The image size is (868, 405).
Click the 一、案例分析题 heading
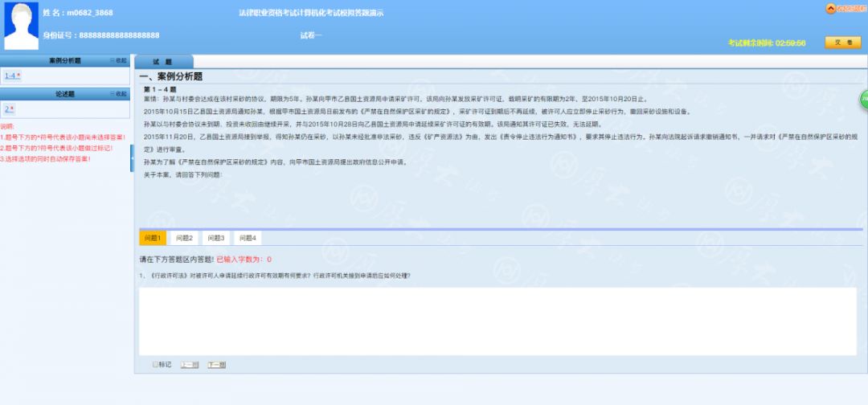coord(171,77)
